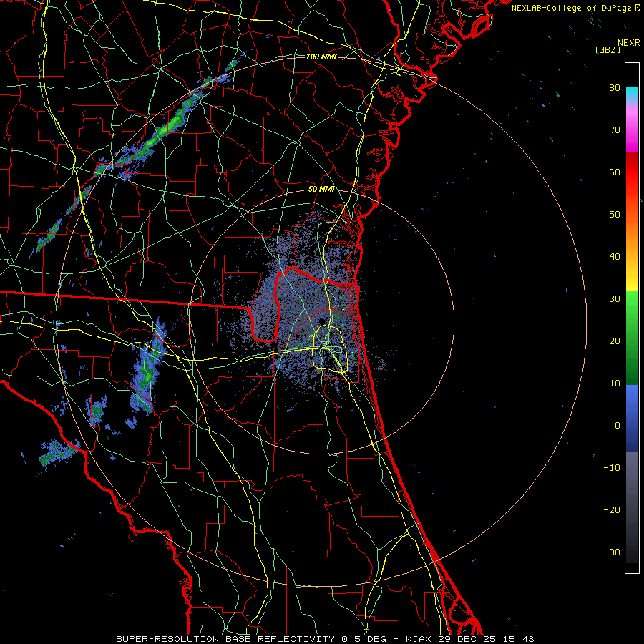Click the 10 dBZ value on the color scale
This screenshot has height=644, width=644.
point(615,384)
